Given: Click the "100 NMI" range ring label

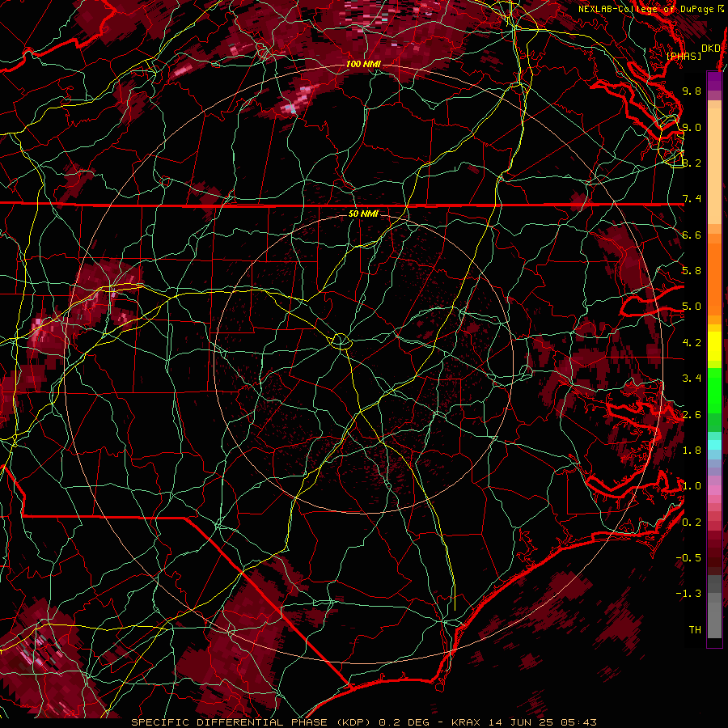Looking at the screenshot, I should pyautogui.click(x=363, y=64).
